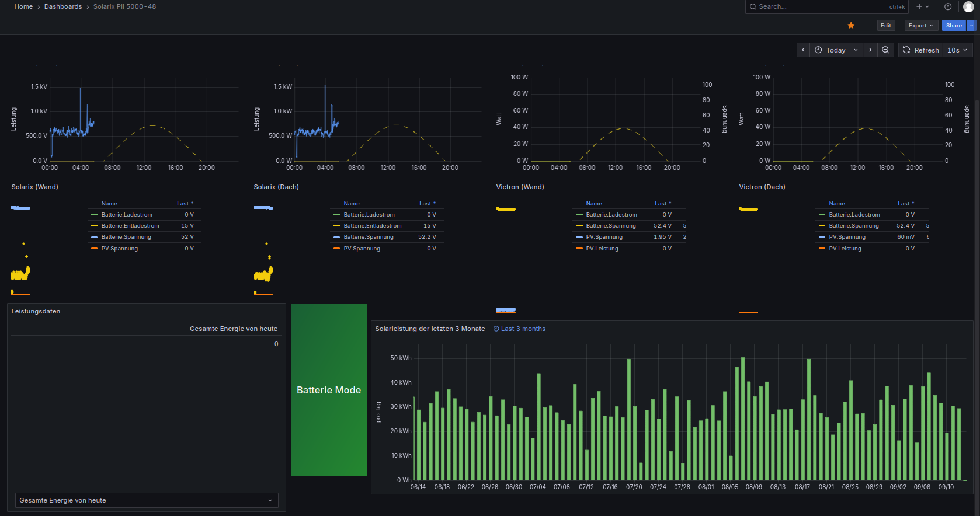Expand the Gesamte Energie von heute selector
The height and width of the screenshot is (516, 980).
click(x=146, y=500)
